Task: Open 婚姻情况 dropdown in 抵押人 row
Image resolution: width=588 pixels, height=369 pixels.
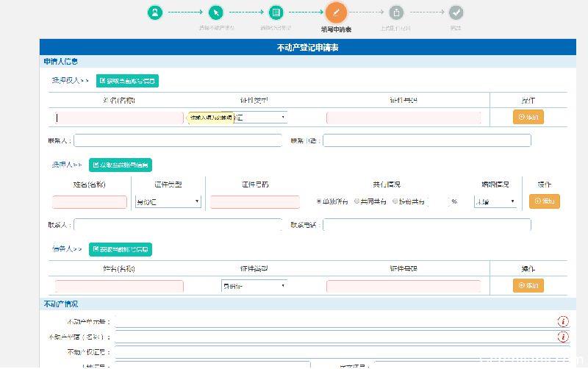Action: [495, 201]
